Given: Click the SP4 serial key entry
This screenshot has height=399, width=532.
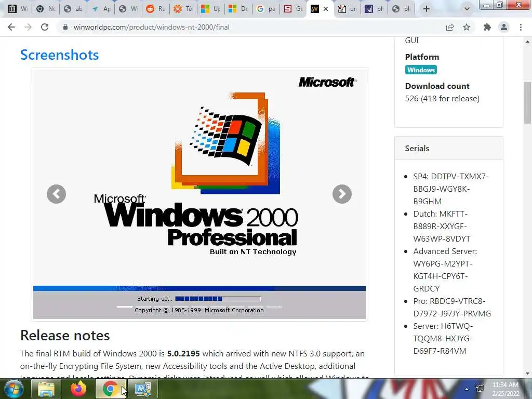Looking at the screenshot, I should tap(451, 189).
